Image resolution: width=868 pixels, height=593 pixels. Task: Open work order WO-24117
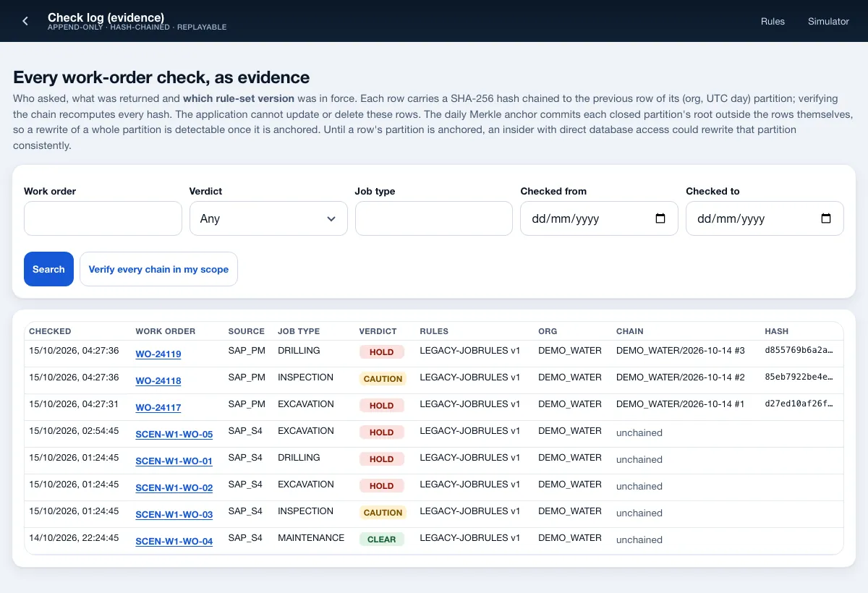158,408
